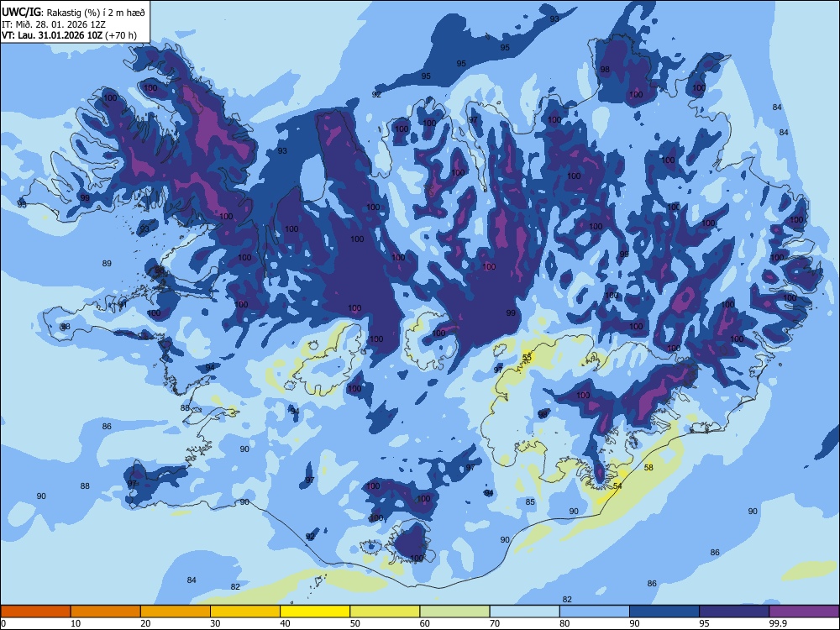The width and height of the screenshot is (840, 630).
Task: Click the dark orange 0–10 legend swatch
Action: (35, 612)
